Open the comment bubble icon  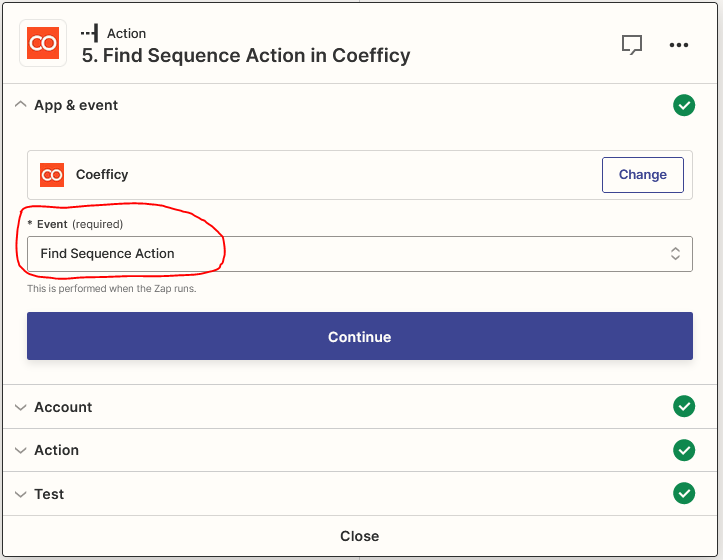[631, 45]
